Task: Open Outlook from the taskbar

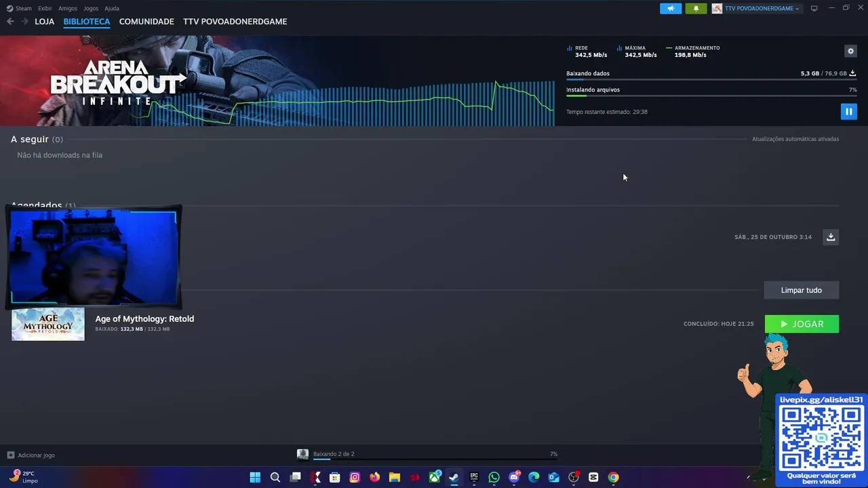Action: pos(554,477)
